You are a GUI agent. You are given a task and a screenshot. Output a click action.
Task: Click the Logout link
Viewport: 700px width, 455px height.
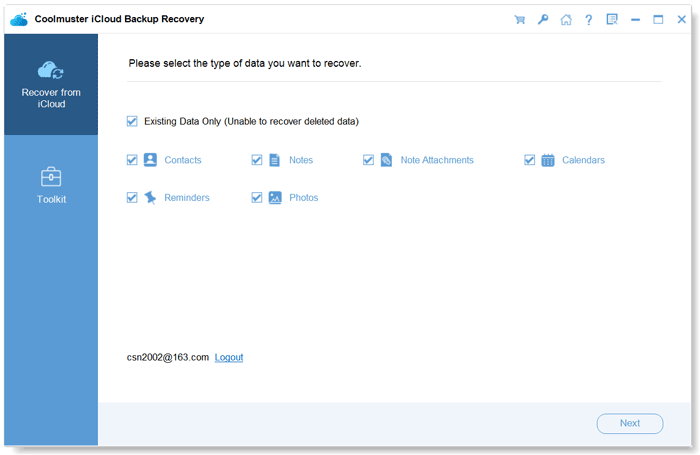[x=228, y=357]
